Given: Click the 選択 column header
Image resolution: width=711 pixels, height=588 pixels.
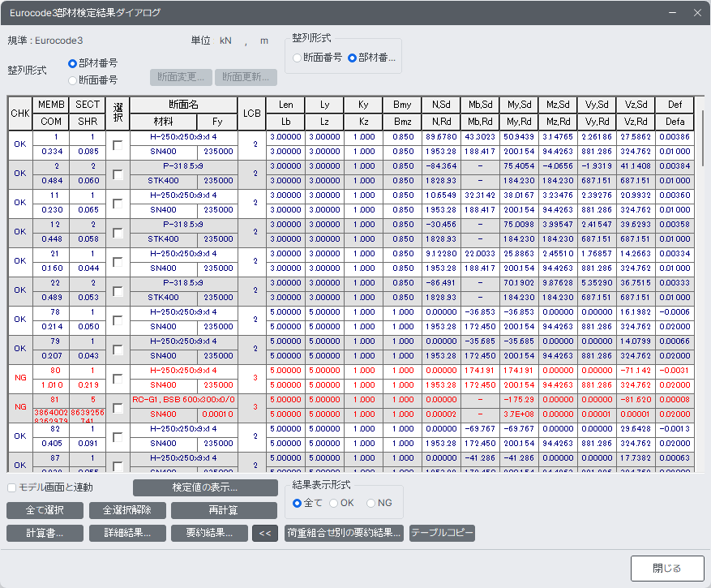Looking at the screenshot, I should [x=118, y=114].
